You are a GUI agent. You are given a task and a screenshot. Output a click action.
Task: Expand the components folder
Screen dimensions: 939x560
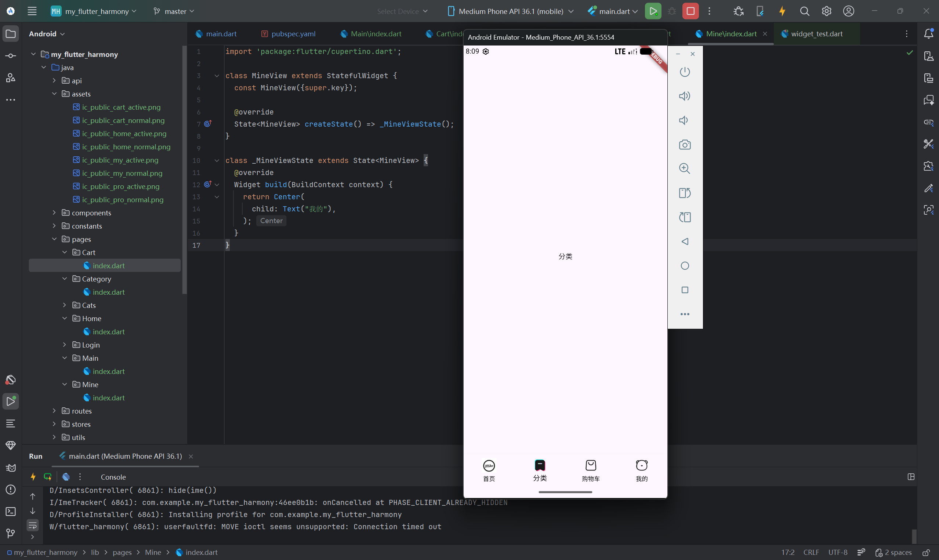(x=54, y=213)
